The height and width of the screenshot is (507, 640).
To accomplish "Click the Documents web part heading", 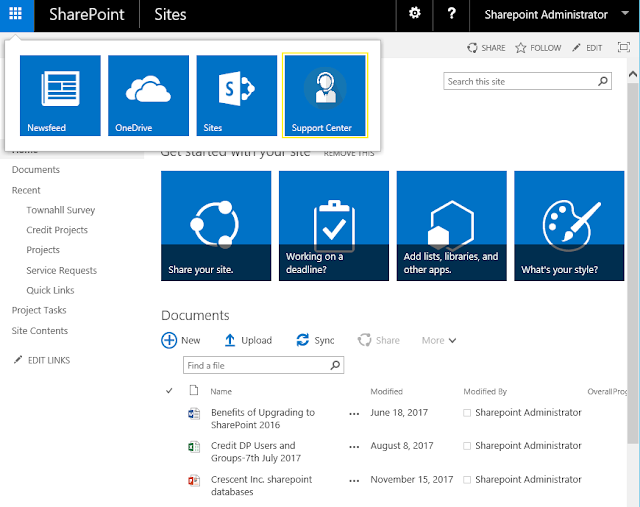I will pyautogui.click(x=195, y=315).
